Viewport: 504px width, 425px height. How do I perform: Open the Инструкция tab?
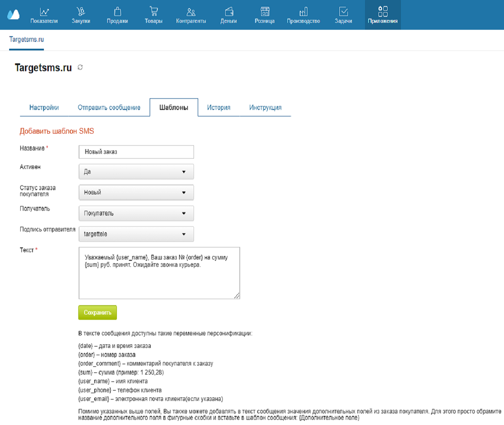265,108
